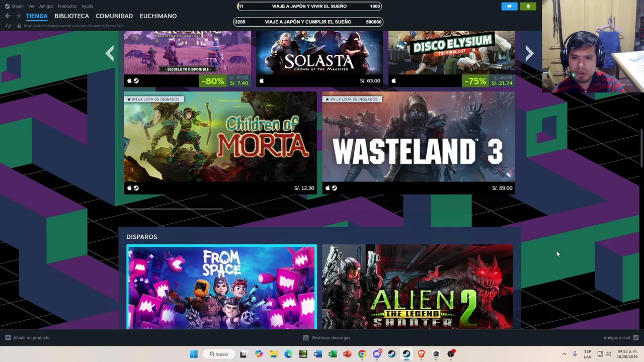Click the plus icon for Añadir un producto

coord(8,338)
